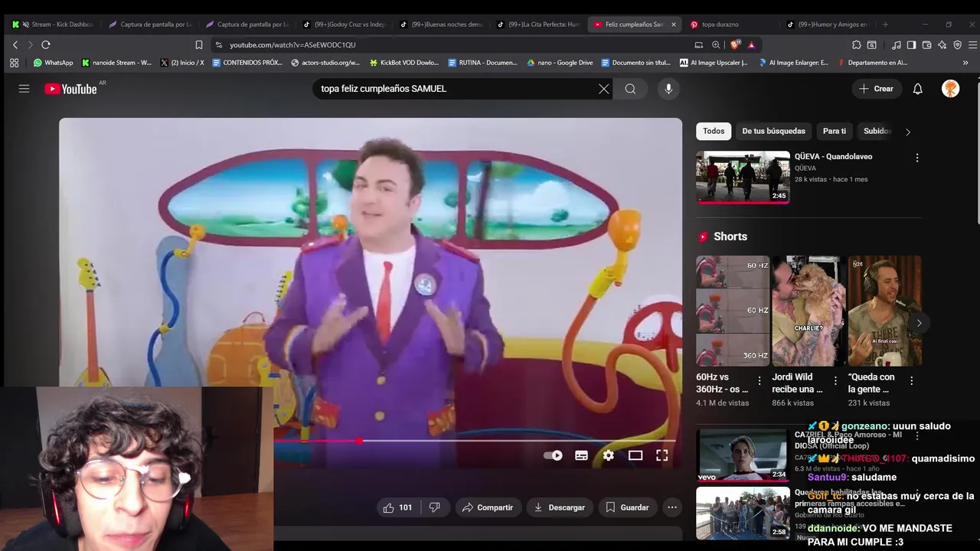Open Brave Rewards triangle icon

click(x=751, y=45)
